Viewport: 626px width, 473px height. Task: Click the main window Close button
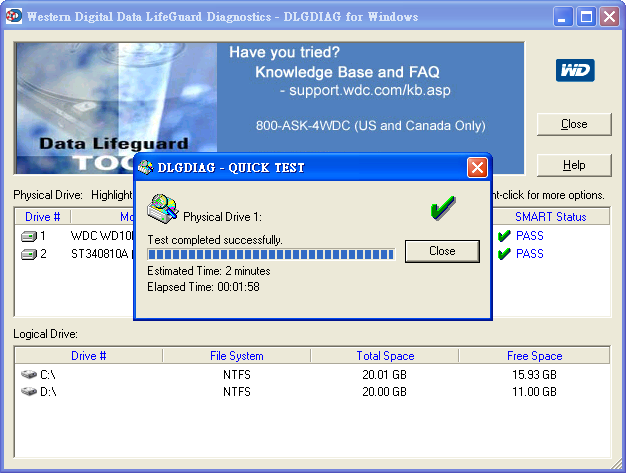[574, 124]
